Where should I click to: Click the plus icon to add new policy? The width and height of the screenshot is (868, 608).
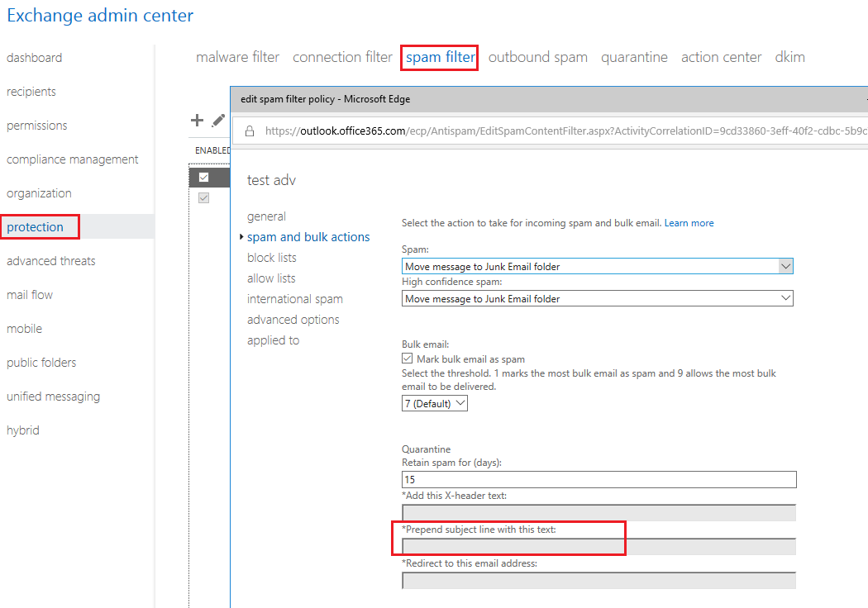click(x=197, y=120)
